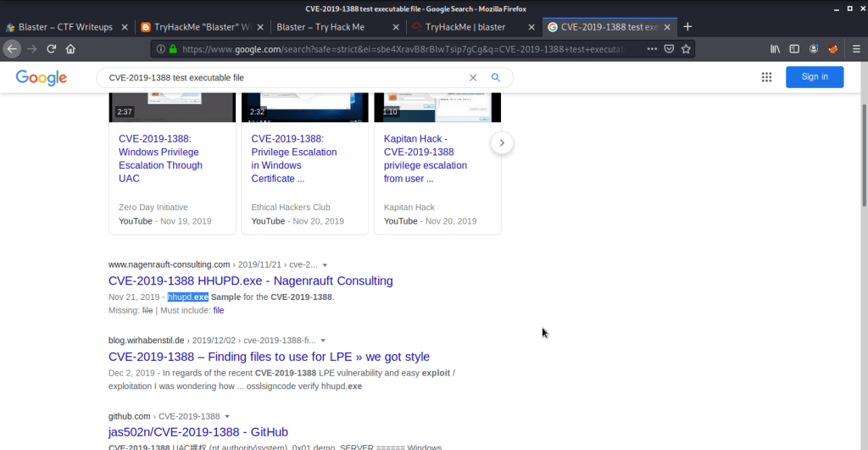The height and width of the screenshot is (450, 868).
Task: Open CVE-2019-1388 HHUPD.exe Nagenrauft Consulting link
Action: pos(250,281)
